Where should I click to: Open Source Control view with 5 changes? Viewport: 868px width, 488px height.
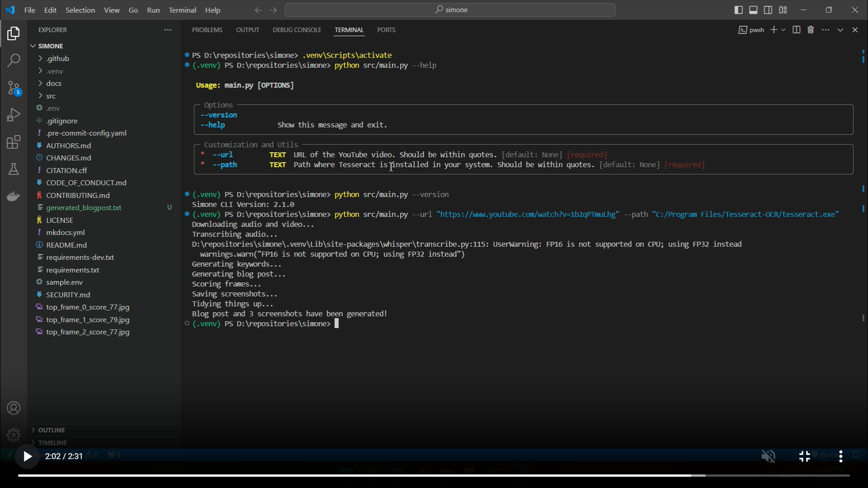(x=14, y=88)
